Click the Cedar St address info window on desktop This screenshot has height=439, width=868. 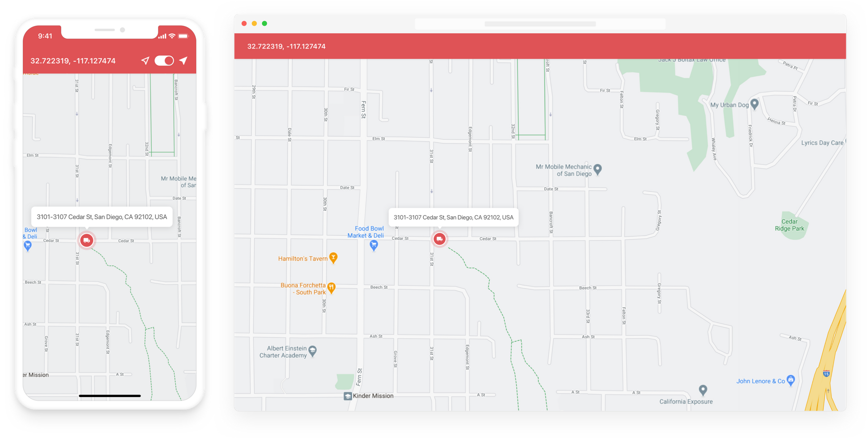(454, 217)
